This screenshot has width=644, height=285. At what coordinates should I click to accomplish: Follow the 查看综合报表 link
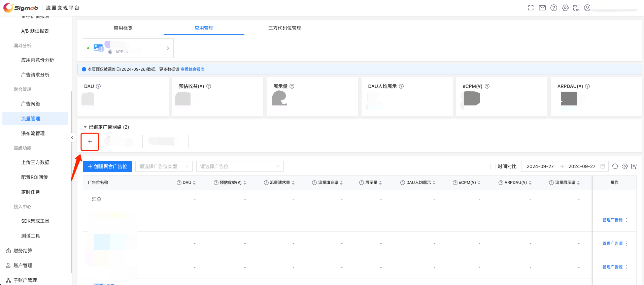[x=193, y=69]
